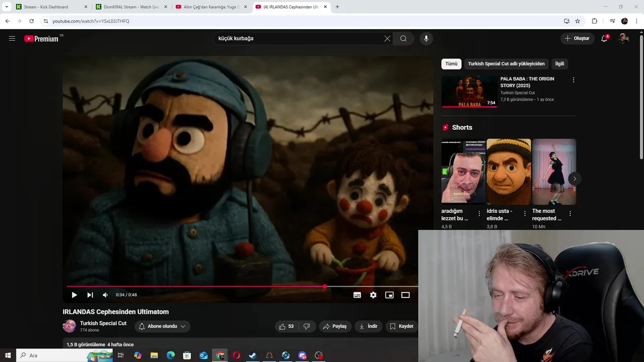Open the 'aradığım lezzet bu' short

point(463,171)
